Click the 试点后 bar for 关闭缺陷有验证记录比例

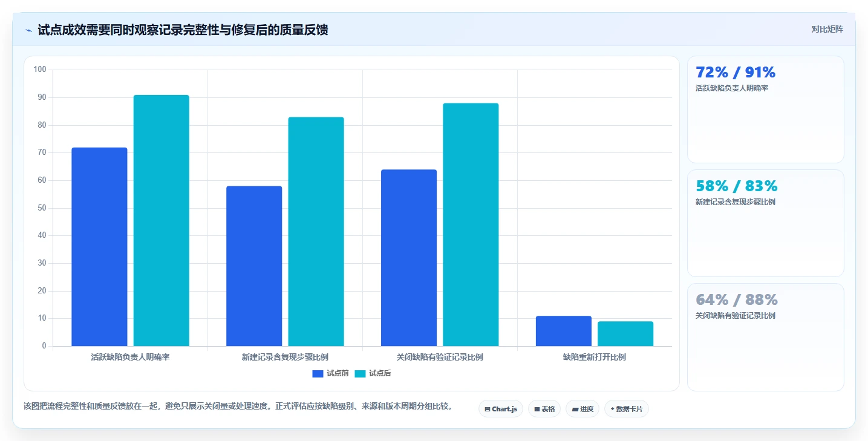click(471, 224)
